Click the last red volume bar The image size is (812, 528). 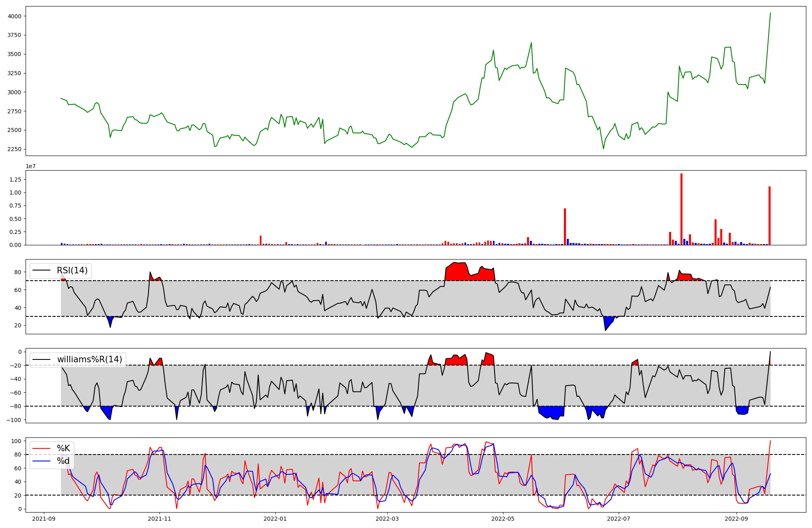point(769,215)
